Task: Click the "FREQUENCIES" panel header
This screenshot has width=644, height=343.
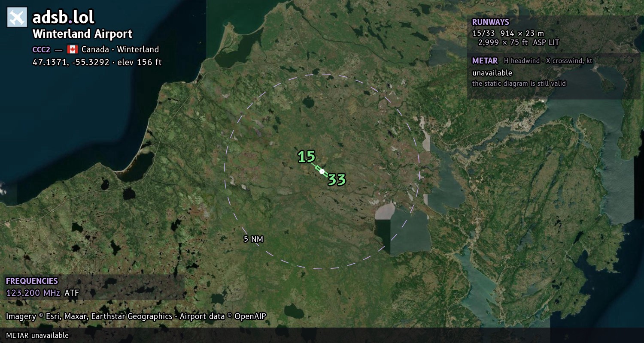Action: (x=32, y=281)
